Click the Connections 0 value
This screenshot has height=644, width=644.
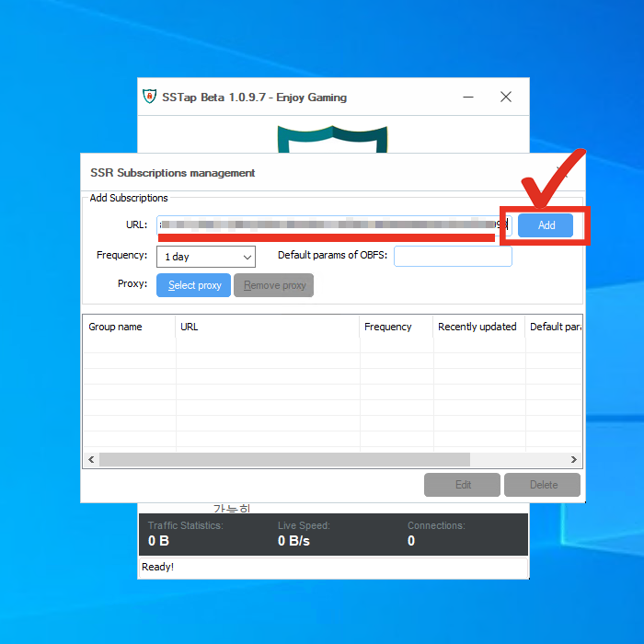tap(411, 541)
